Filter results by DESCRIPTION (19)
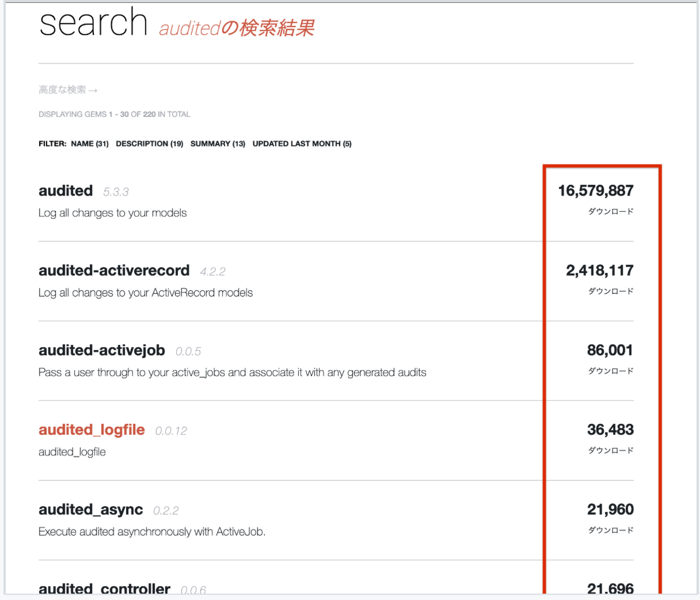700x600 pixels. coord(149,144)
